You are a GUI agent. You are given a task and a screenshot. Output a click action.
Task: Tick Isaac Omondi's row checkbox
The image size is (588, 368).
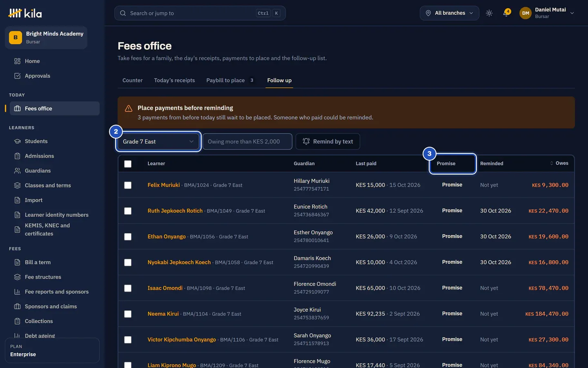[x=128, y=288]
